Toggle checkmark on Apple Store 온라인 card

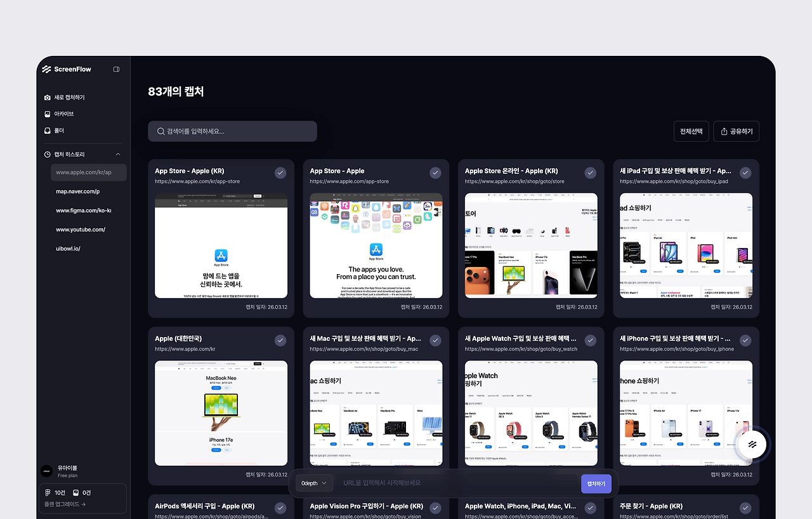pos(591,173)
